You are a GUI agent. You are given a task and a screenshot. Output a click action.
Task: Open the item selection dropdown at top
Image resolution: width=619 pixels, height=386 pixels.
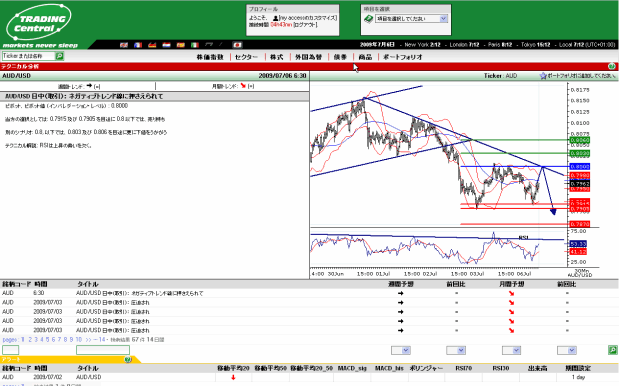(411, 19)
